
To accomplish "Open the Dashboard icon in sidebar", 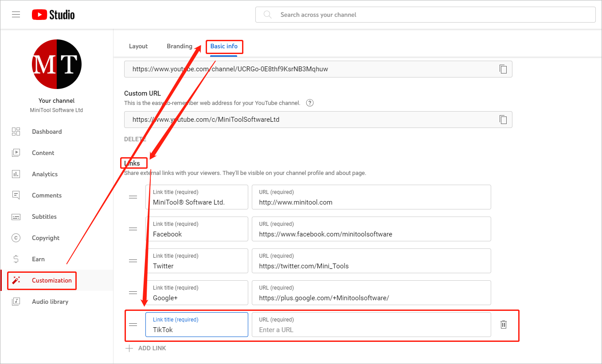I will (16, 132).
